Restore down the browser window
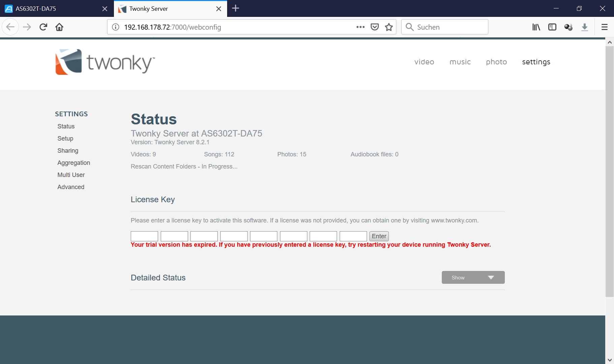The image size is (614, 364). point(579,8)
